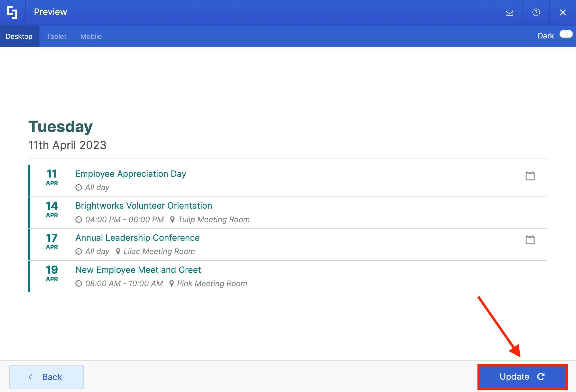Click the clock icon beside Employee Appreciation All day
The image size is (576, 392).
point(79,187)
